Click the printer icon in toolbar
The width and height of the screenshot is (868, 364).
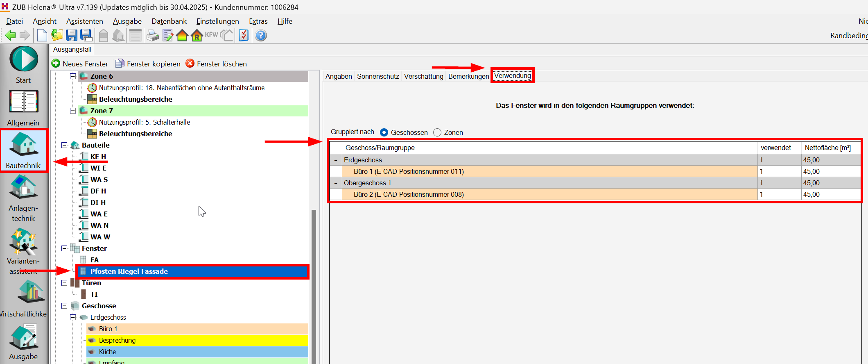tap(153, 36)
